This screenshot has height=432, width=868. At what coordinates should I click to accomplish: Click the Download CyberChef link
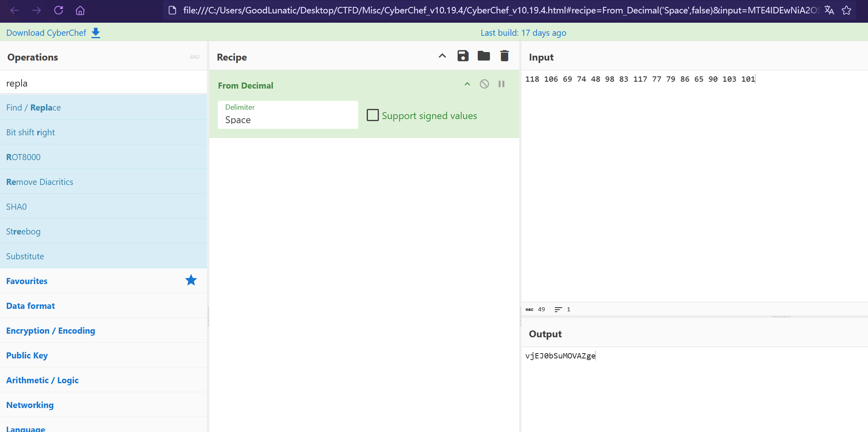pos(46,33)
